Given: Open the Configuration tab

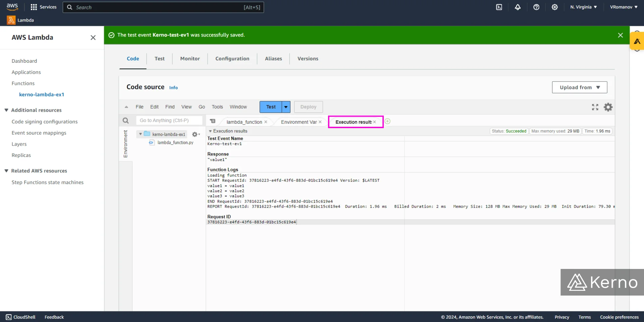Looking at the screenshot, I should [x=232, y=59].
